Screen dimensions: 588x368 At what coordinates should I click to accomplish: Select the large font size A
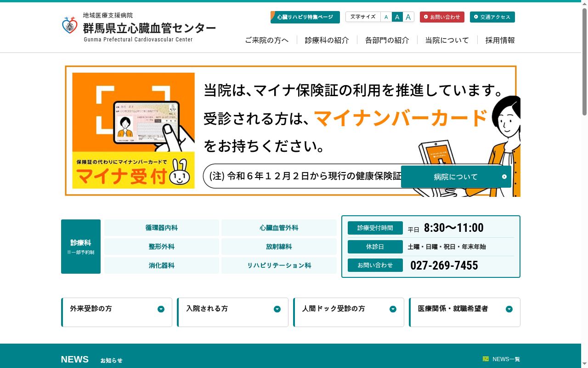click(408, 17)
